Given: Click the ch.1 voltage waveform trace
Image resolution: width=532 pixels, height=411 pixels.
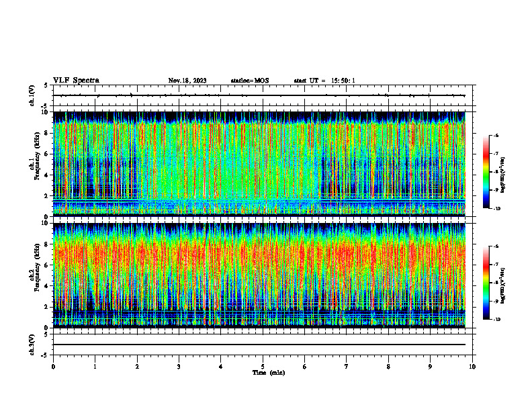Looking at the screenshot, I should click(x=259, y=95).
